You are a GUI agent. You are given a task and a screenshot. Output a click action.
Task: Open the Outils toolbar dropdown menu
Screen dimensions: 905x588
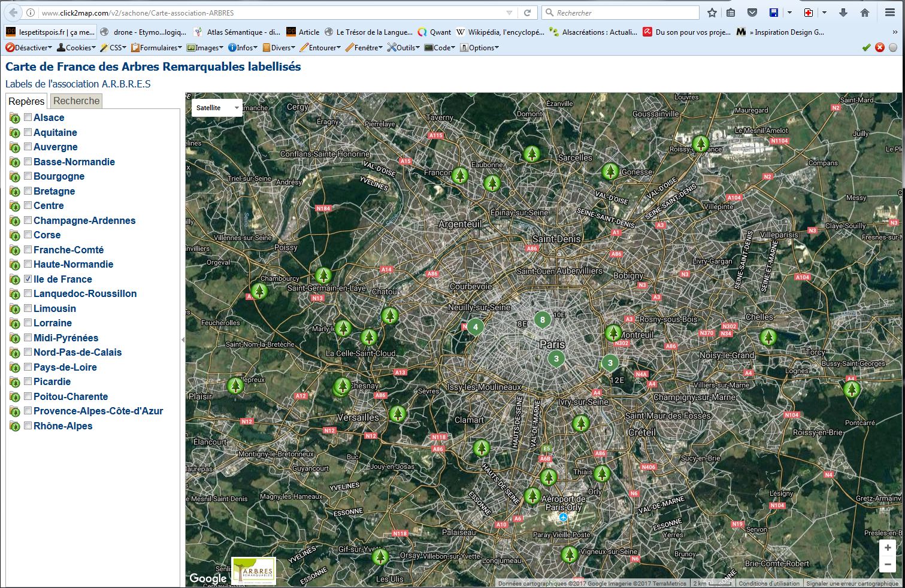tap(404, 48)
